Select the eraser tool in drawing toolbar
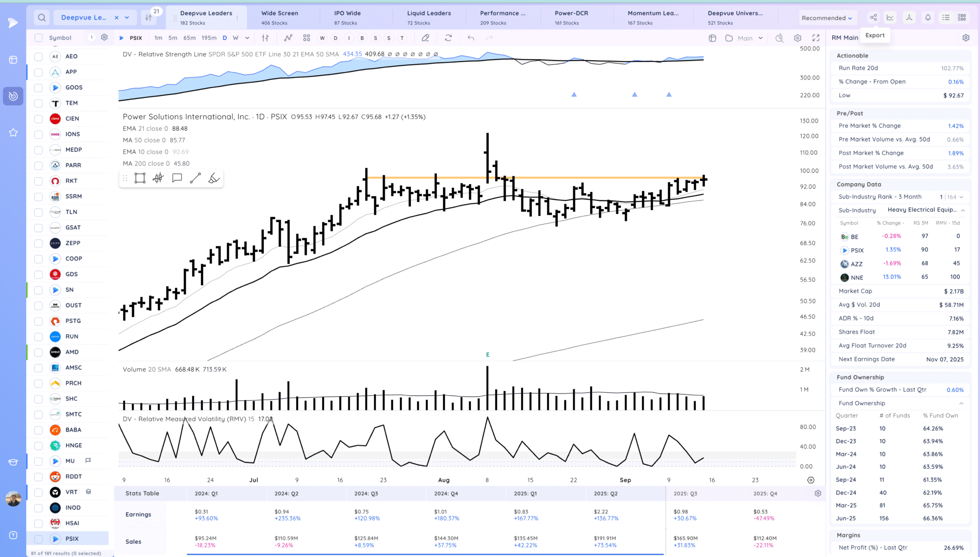Viewport: 980px width, 557px height. [x=214, y=178]
